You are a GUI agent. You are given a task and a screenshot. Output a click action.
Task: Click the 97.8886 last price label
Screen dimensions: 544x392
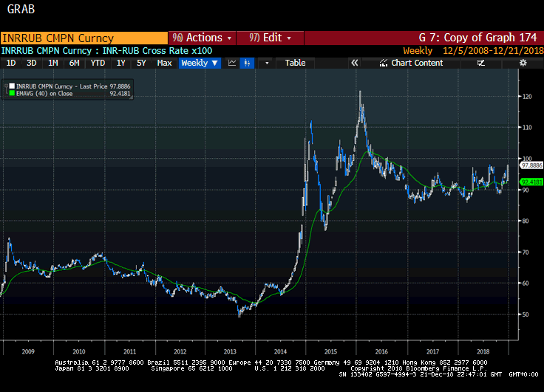click(531, 168)
